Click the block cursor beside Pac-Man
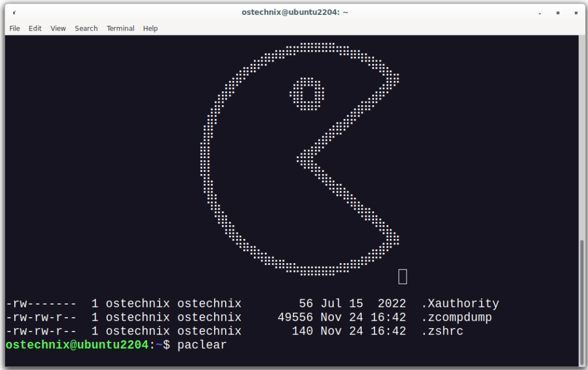Screen dimensions: 588x370 402,276
